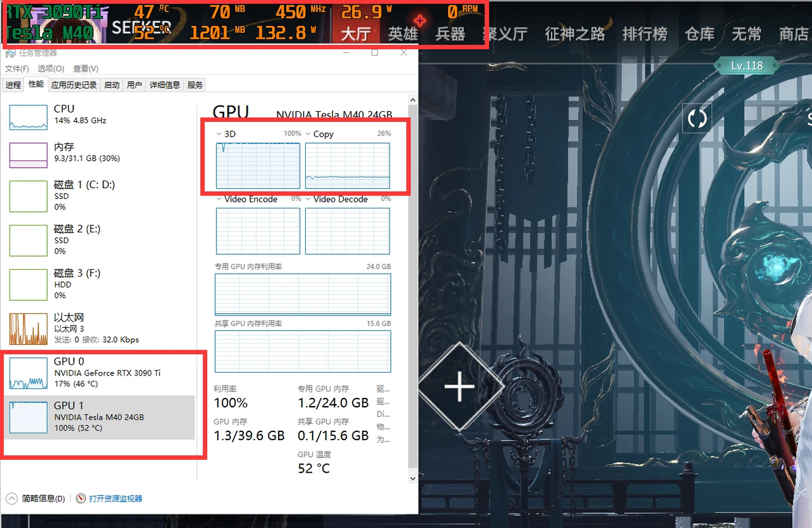Image resolution: width=812 pixels, height=528 pixels.
Task: Open the 打开资源监视器 link
Action: pyautogui.click(x=115, y=499)
